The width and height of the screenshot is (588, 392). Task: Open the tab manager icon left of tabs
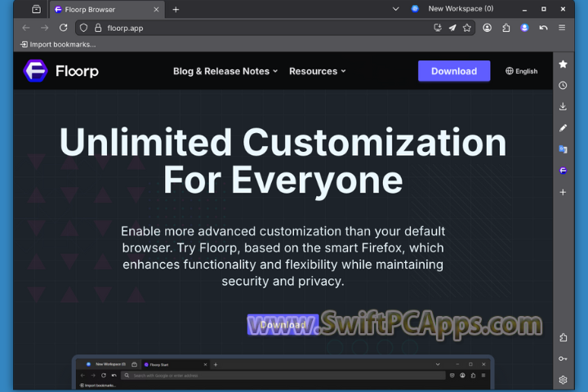tap(37, 9)
